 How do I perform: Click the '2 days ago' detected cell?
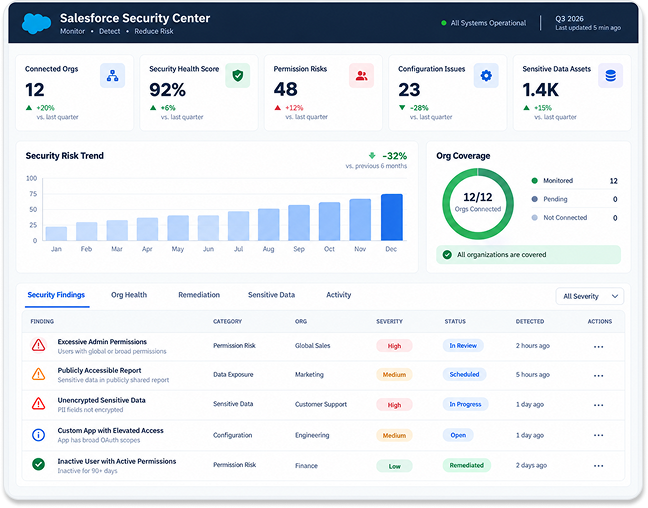[x=531, y=465]
